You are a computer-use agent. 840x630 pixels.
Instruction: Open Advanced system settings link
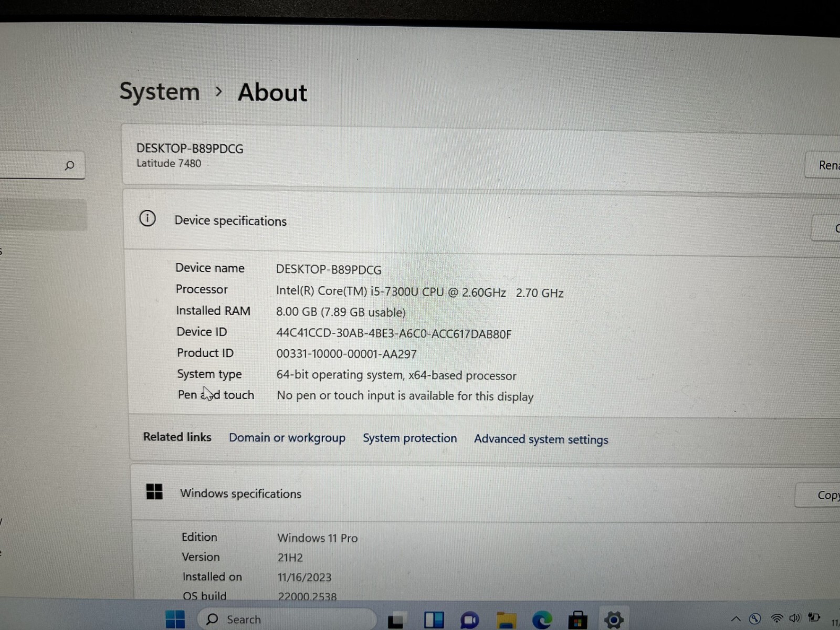pos(541,439)
